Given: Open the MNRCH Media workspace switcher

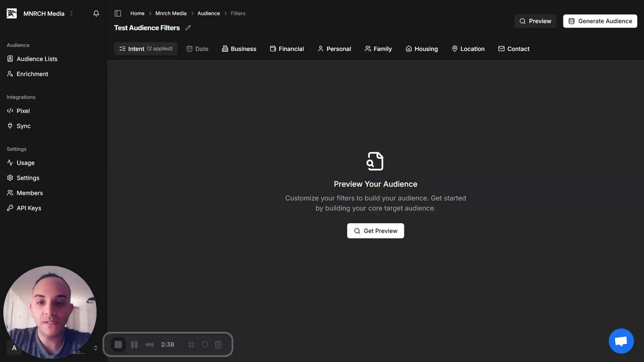Looking at the screenshot, I should (48, 14).
